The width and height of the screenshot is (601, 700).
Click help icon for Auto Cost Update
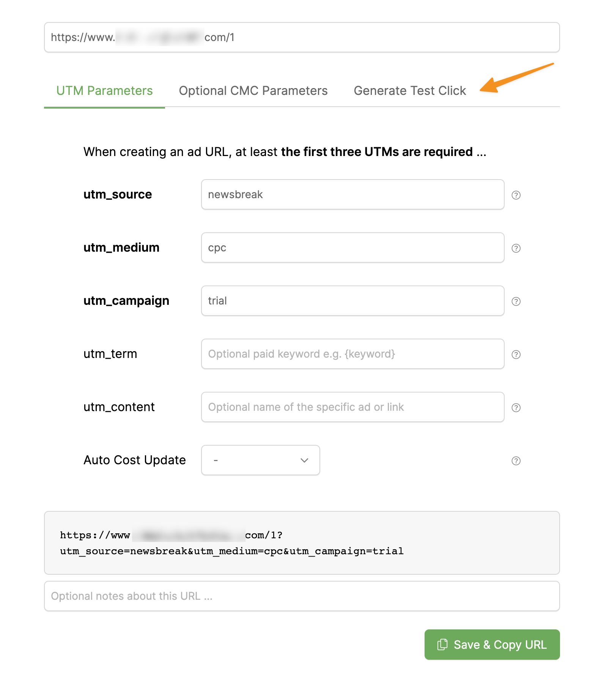(x=516, y=461)
